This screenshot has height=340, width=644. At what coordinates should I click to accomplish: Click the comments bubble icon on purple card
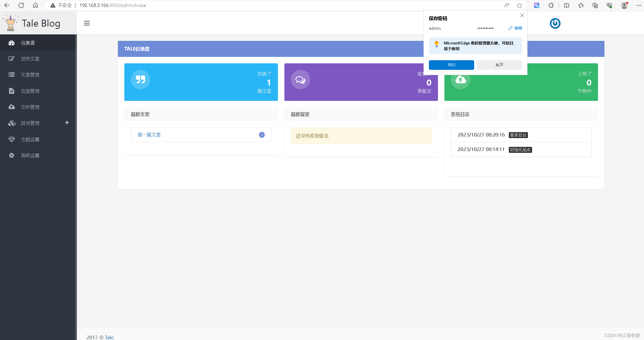coord(300,79)
